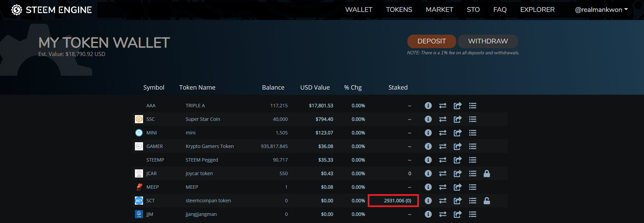Open info for JJM jjangjjangman token
The image size is (644, 223).
(x=428, y=214)
